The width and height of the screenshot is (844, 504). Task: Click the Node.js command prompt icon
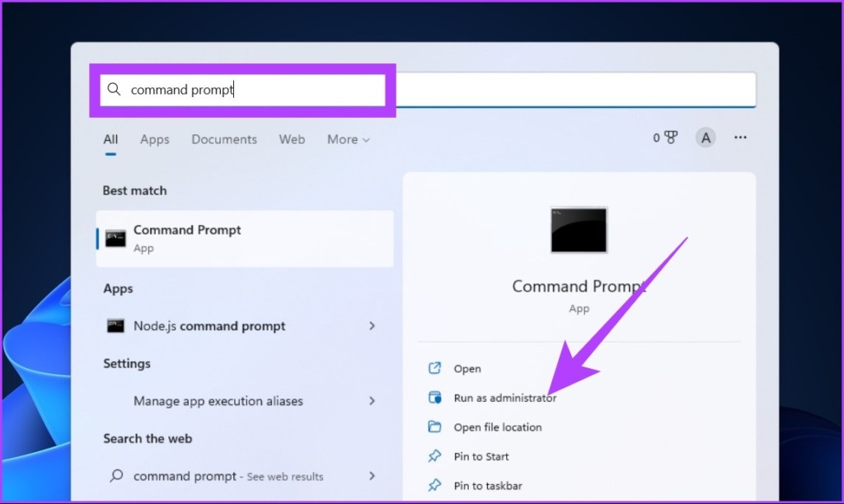pos(115,325)
